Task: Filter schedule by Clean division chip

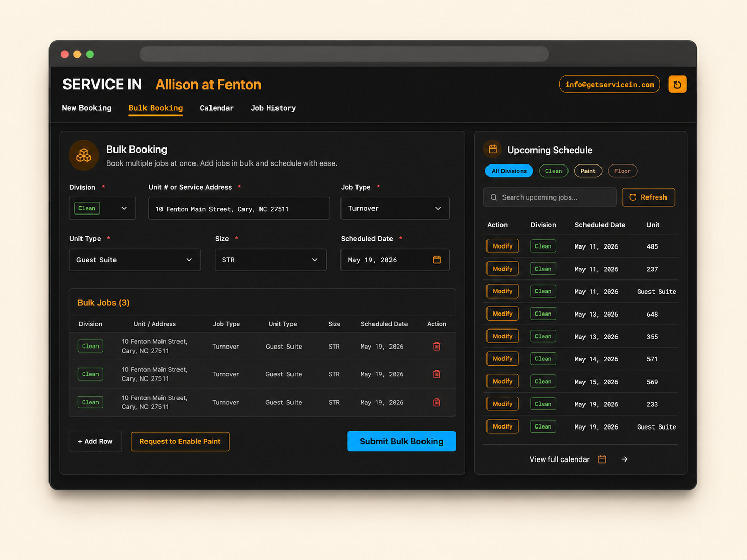Action: pos(554,171)
